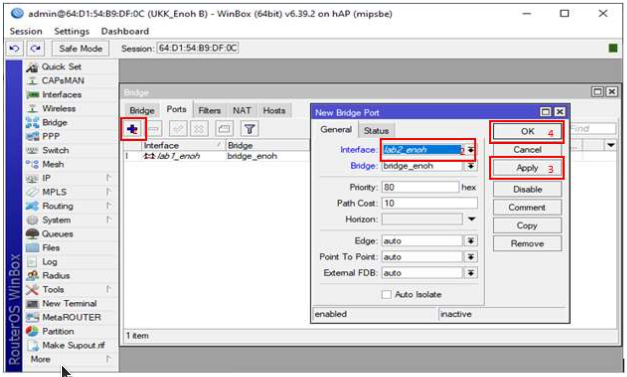Toggle the Safe Mode button
Image resolution: width=627 pixels, height=377 pixels.
click(80, 48)
